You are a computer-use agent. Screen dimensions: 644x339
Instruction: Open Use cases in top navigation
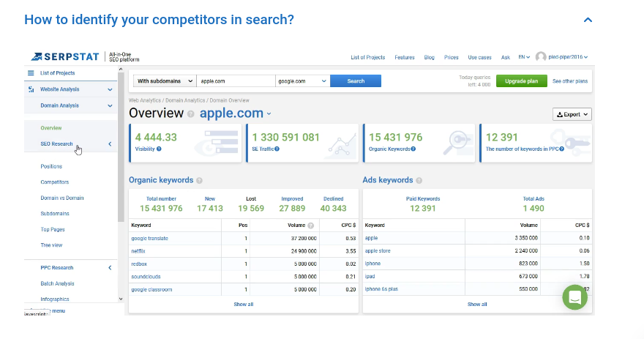tap(479, 58)
